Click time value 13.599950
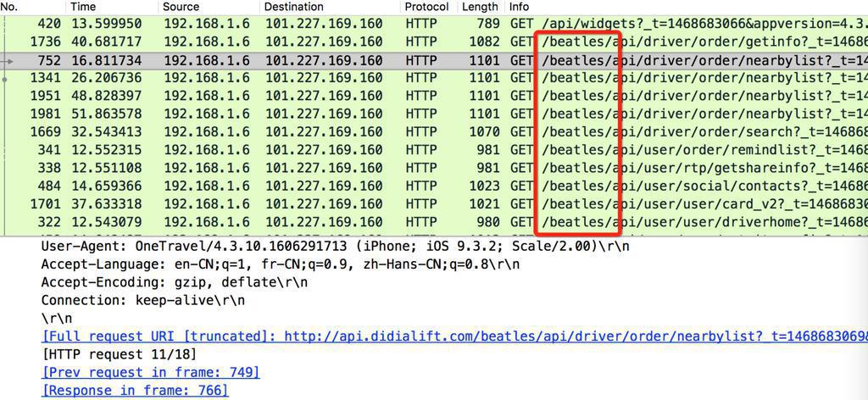 coord(106,25)
